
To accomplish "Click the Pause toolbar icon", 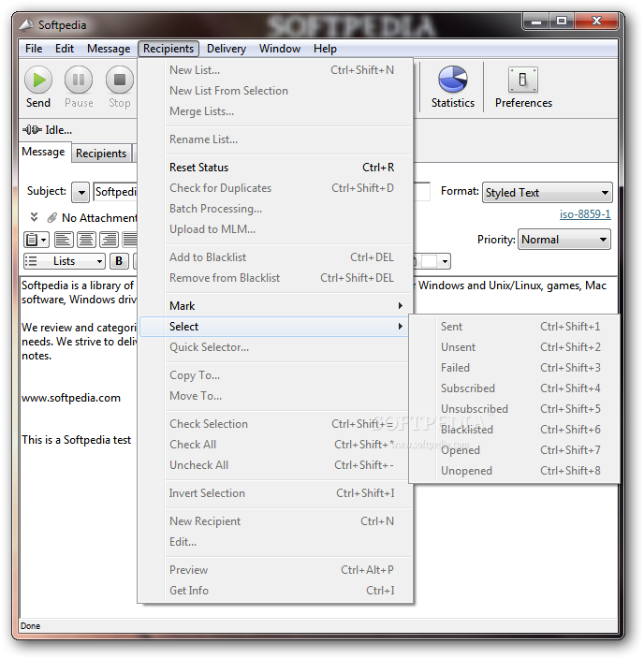I will (x=79, y=80).
